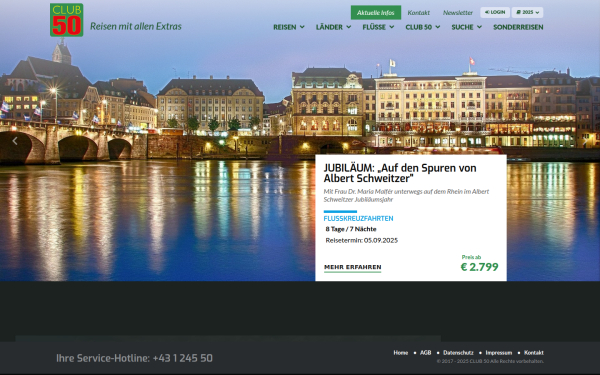Open the footer Datenschutz link
The height and width of the screenshot is (375, 600).
pyautogui.click(x=458, y=353)
